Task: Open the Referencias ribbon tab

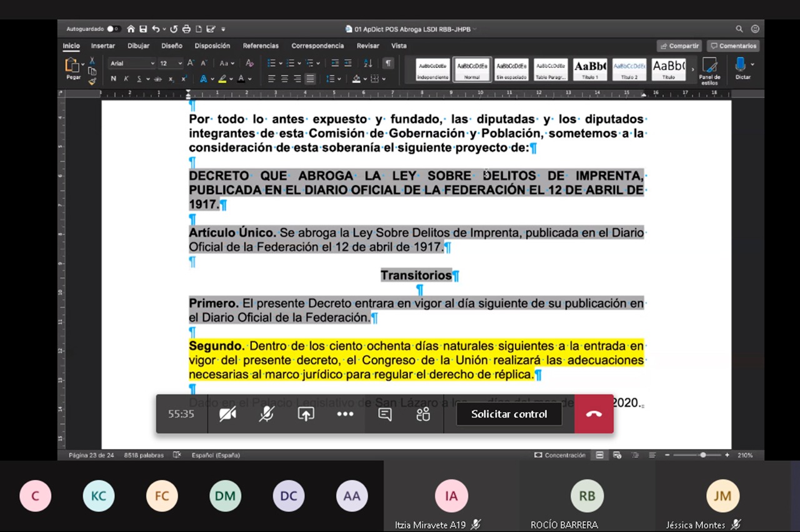Action: 261,46
